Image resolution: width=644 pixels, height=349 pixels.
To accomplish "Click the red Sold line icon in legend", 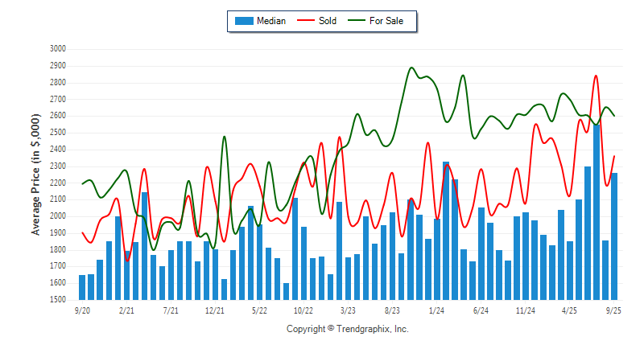I will pos(307,21).
